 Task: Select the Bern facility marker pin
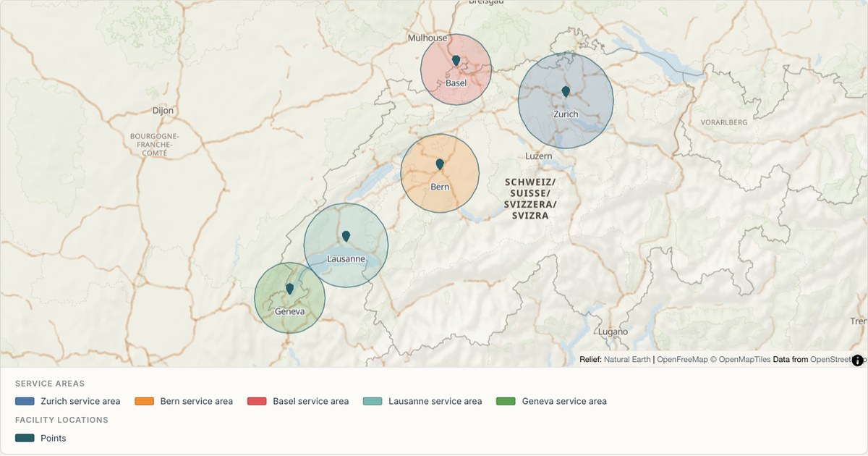click(440, 164)
